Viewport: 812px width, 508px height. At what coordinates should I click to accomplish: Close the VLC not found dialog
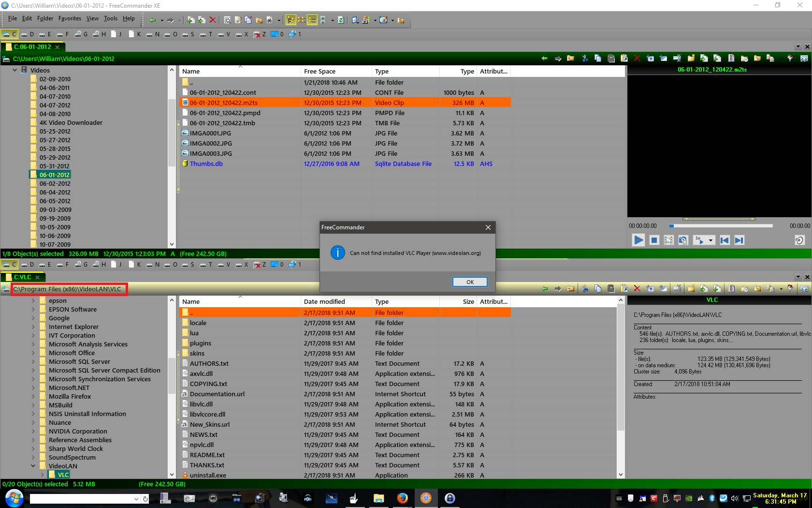[488, 227]
